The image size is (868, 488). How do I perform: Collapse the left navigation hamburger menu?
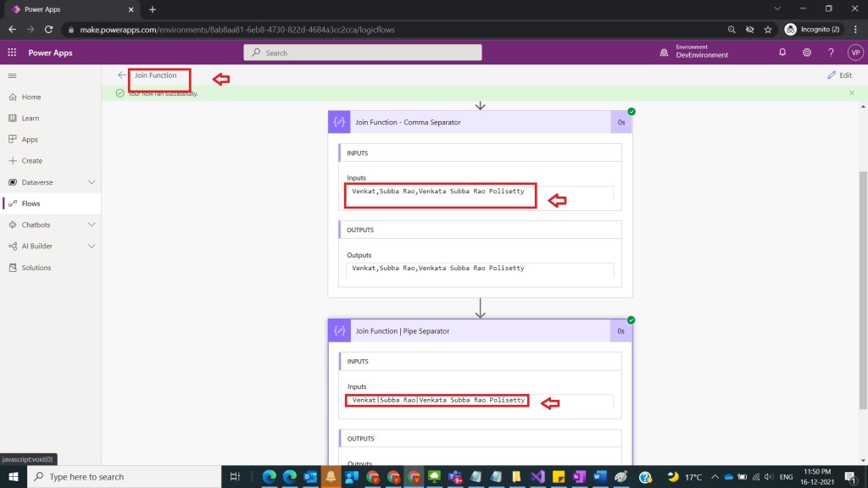point(12,75)
